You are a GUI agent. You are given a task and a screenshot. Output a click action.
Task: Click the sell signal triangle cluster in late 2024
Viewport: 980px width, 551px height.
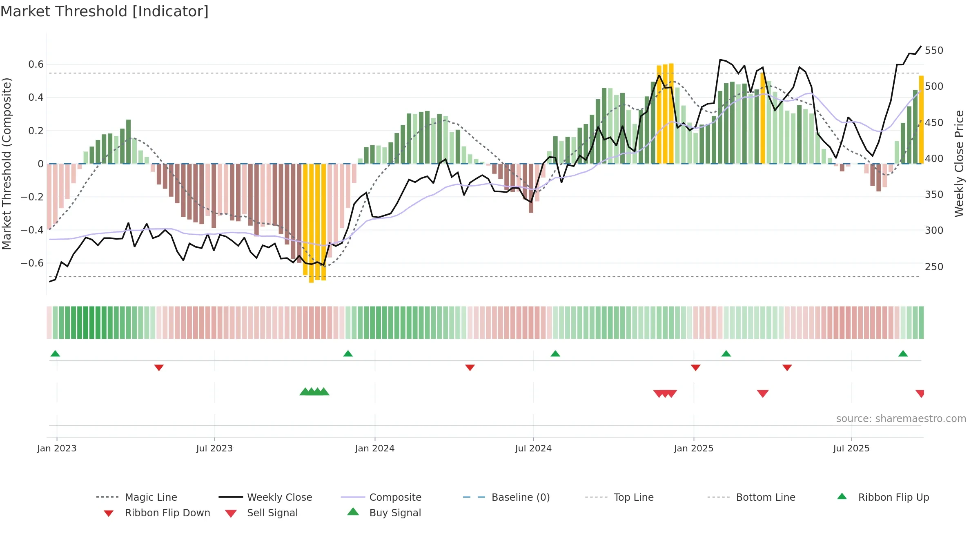(x=665, y=394)
